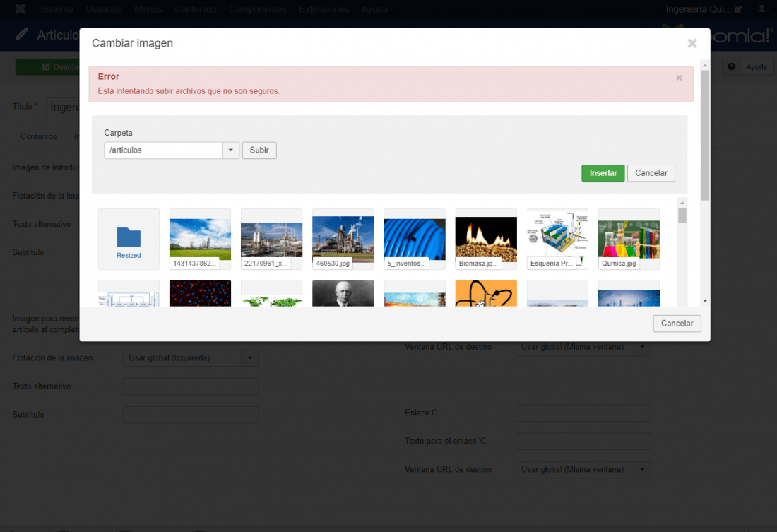Choose the Qumica.jpg thumbnail
Image resolution: width=777 pixels, height=532 pixels.
click(629, 239)
